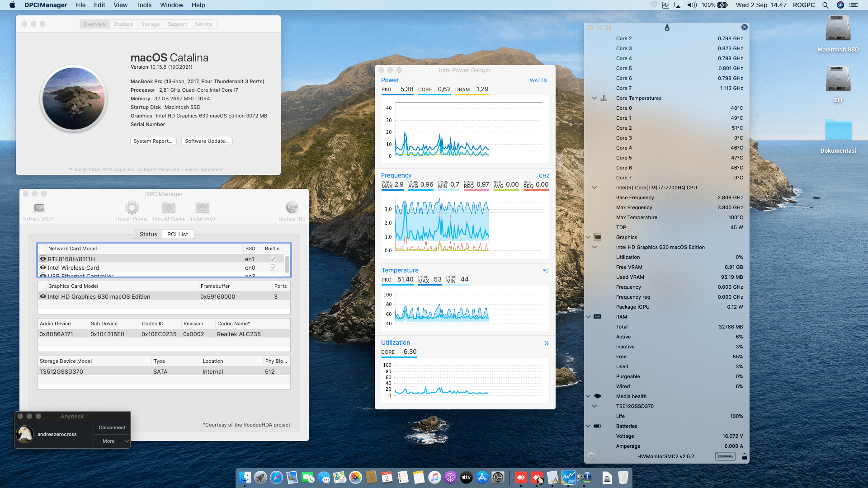Click the System Report... button

[153, 141]
